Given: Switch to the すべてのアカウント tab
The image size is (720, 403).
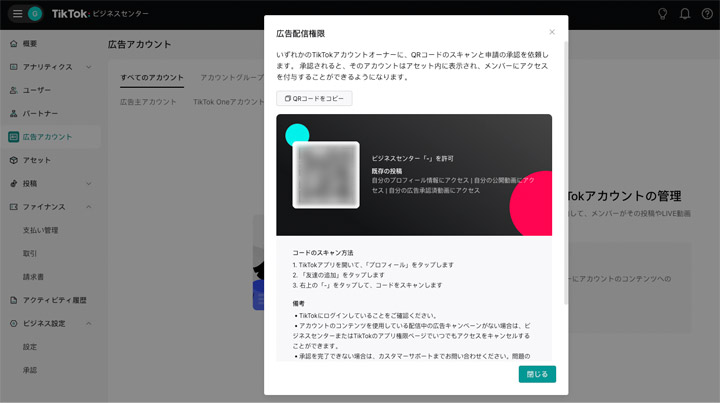Looking at the screenshot, I should 152,78.
